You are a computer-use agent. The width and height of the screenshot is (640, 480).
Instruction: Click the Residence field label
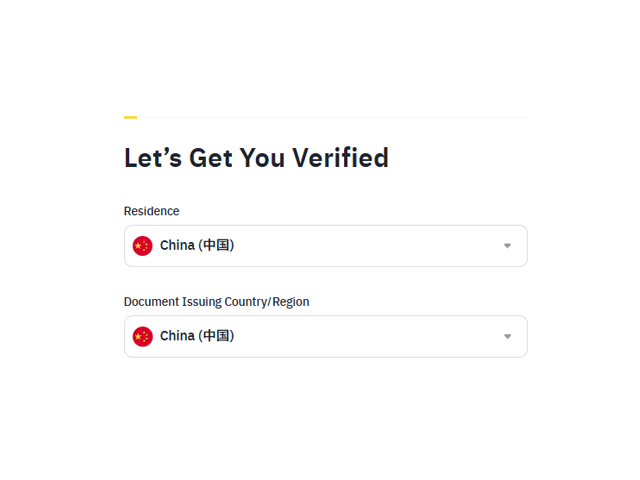tap(151, 211)
